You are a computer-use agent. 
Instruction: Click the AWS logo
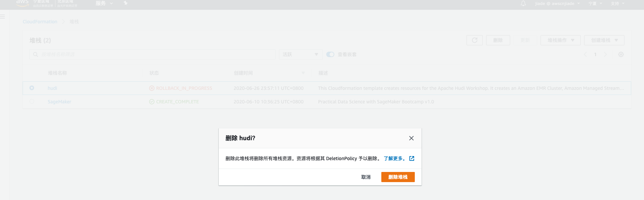22,3
